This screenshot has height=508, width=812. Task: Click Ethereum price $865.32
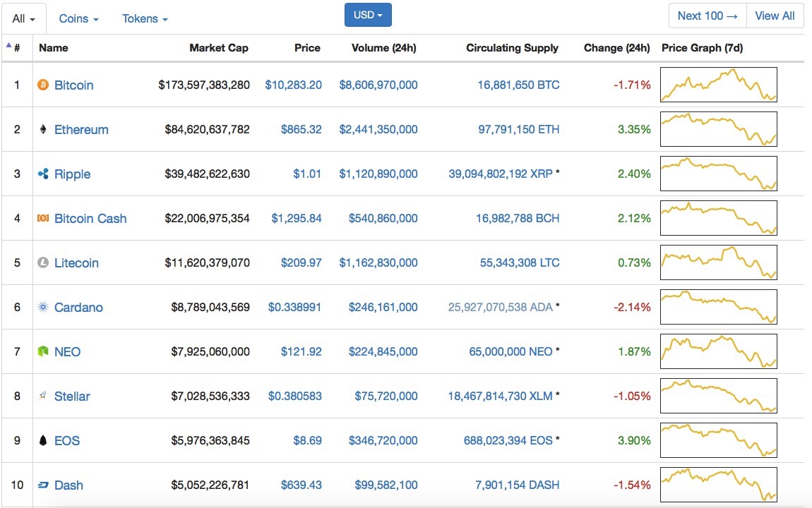tap(301, 129)
